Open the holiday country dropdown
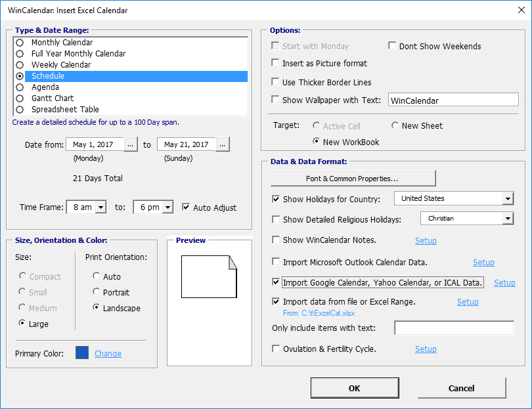This screenshot has height=409, width=532. coord(507,199)
